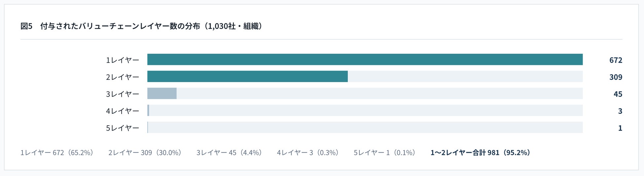
Task: Click the value 3 beside 4レイヤー bar
Action: [620, 111]
